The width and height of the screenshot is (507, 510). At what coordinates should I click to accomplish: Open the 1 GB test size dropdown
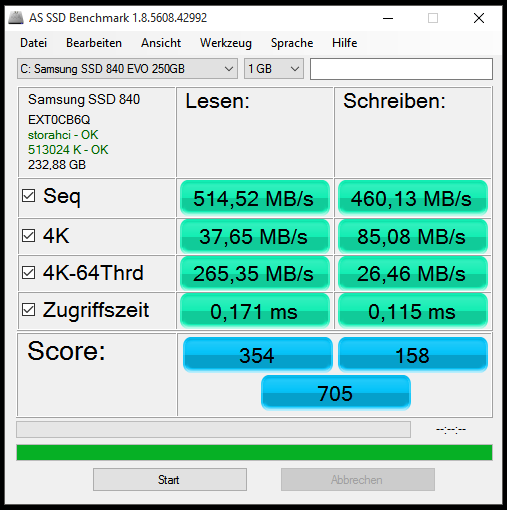pyautogui.click(x=274, y=69)
